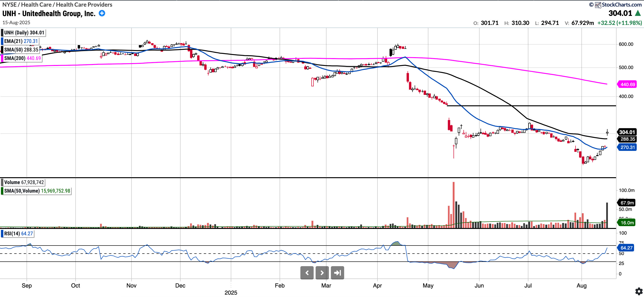644x297 pixels.
Task: Click the UNH (Daily) legend label
Action: point(24,32)
